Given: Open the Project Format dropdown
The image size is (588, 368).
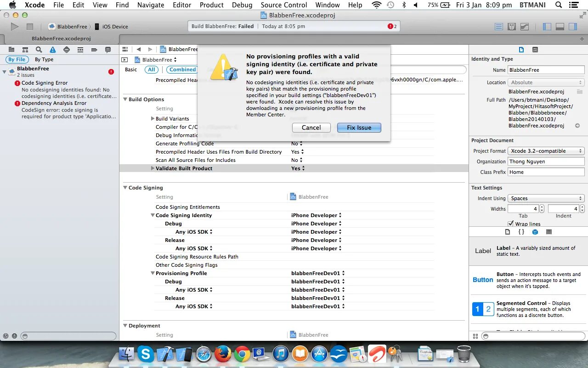Looking at the screenshot, I should 546,151.
